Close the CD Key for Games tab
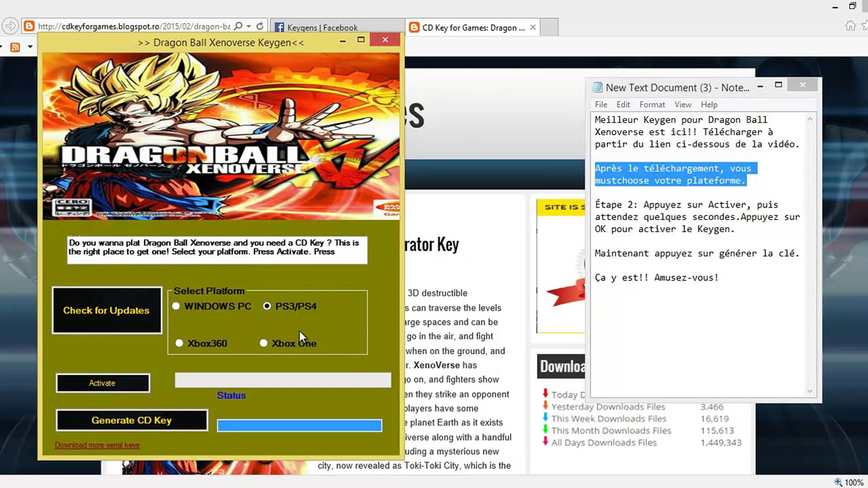This screenshot has height=488, width=868. 533,28
